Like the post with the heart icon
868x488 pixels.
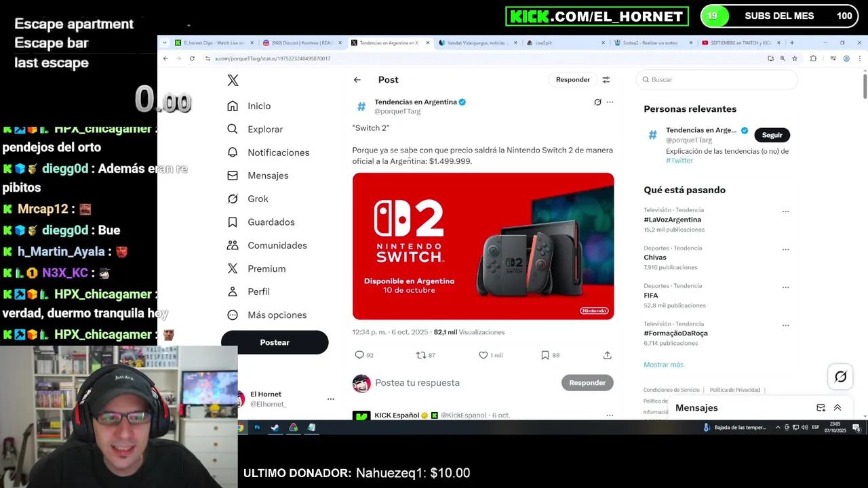tap(484, 355)
